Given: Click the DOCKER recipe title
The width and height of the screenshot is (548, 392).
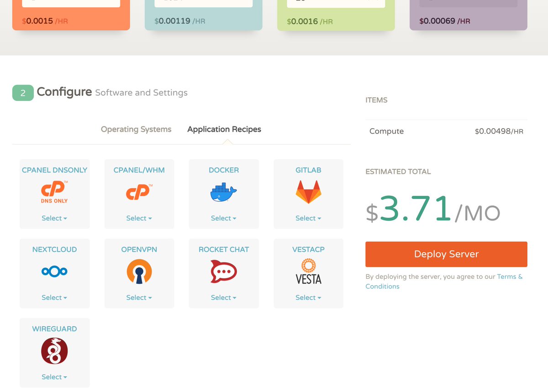Looking at the screenshot, I should pyautogui.click(x=224, y=170).
